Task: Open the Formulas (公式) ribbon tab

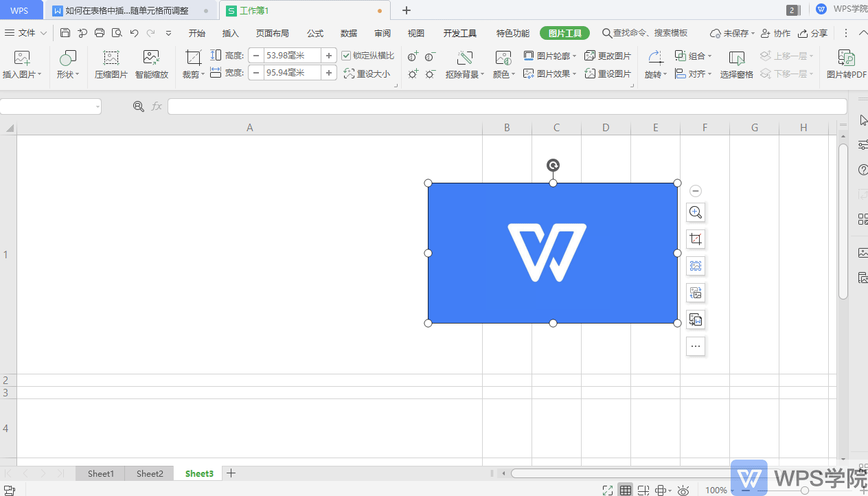Action: [315, 33]
